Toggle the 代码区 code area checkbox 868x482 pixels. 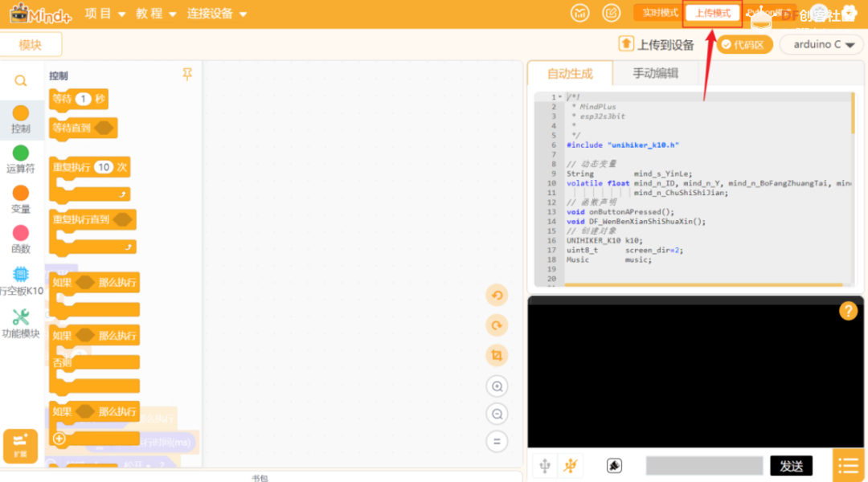(x=744, y=45)
